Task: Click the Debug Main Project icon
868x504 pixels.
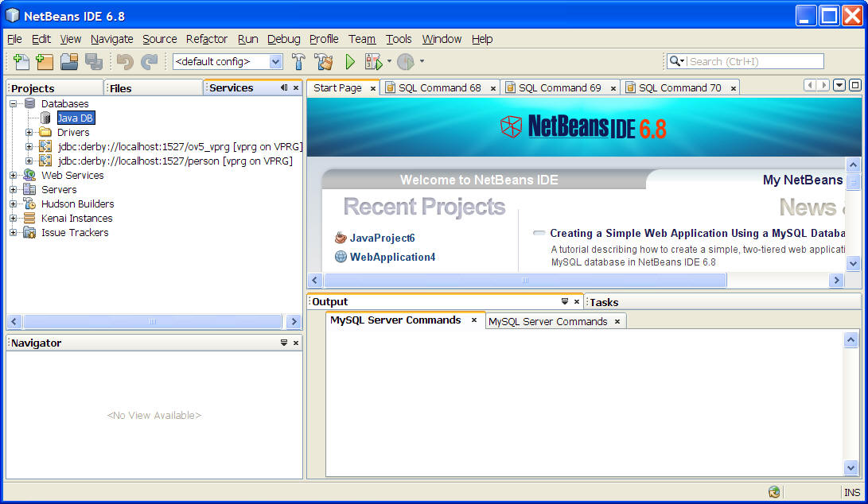Action: 374,61
